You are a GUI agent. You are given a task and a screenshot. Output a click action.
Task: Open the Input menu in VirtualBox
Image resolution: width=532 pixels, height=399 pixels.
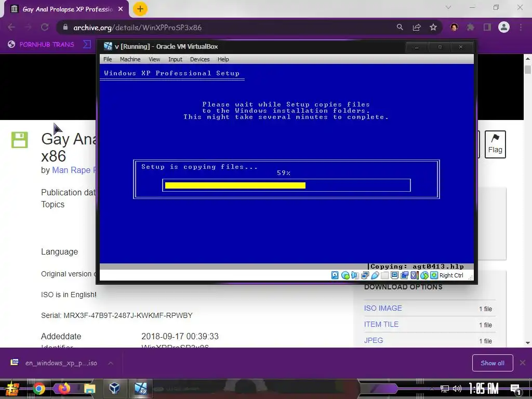click(x=175, y=59)
